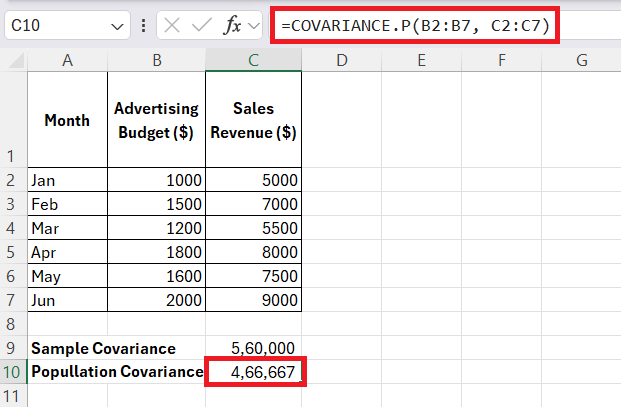Click the cell with value 1800
The width and height of the screenshot is (621, 407).
click(x=156, y=252)
